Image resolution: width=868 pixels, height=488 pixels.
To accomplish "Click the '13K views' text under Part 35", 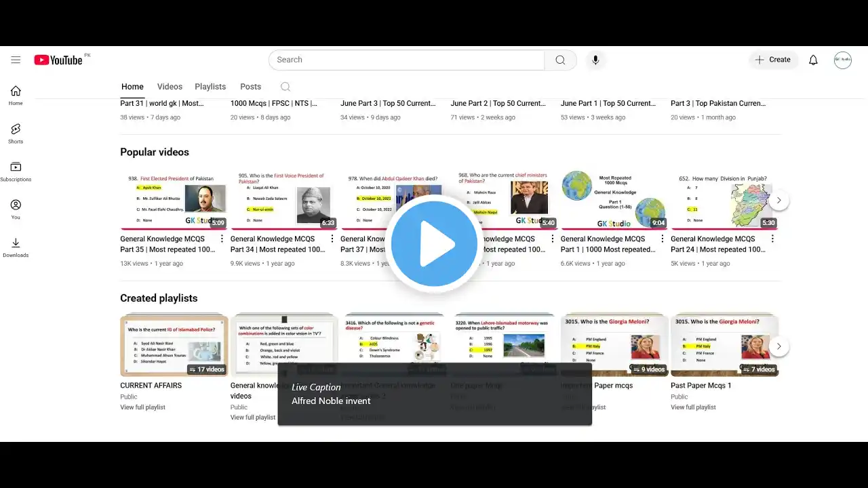I will (x=134, y=264).
